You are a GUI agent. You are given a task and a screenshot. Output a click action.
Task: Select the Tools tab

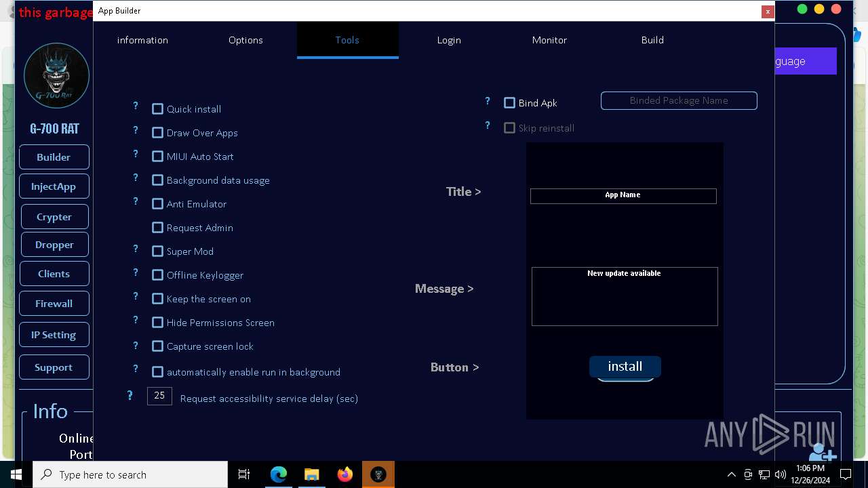[347, 40]
